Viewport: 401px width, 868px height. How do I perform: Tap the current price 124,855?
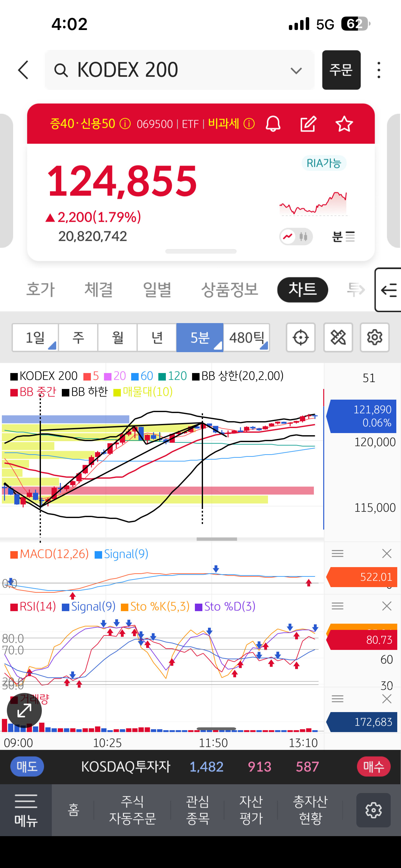(122, 180)
